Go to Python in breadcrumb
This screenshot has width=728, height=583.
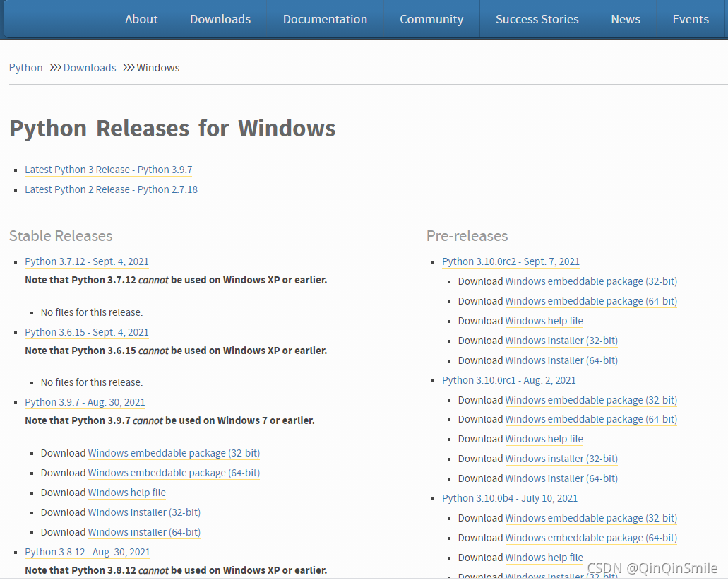pyautogui.click(x=25, y=68)
